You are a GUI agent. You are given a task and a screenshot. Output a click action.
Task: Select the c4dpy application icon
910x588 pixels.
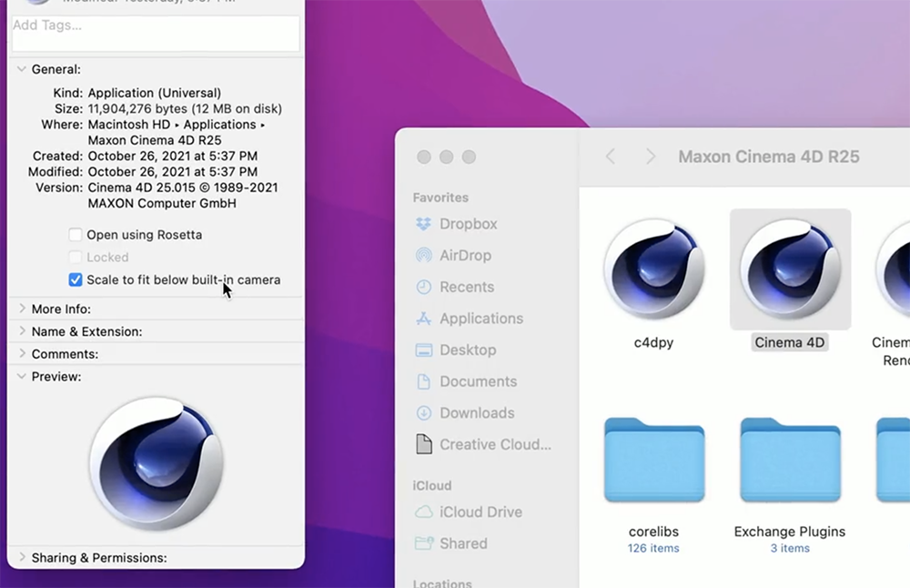click(654, 269)
